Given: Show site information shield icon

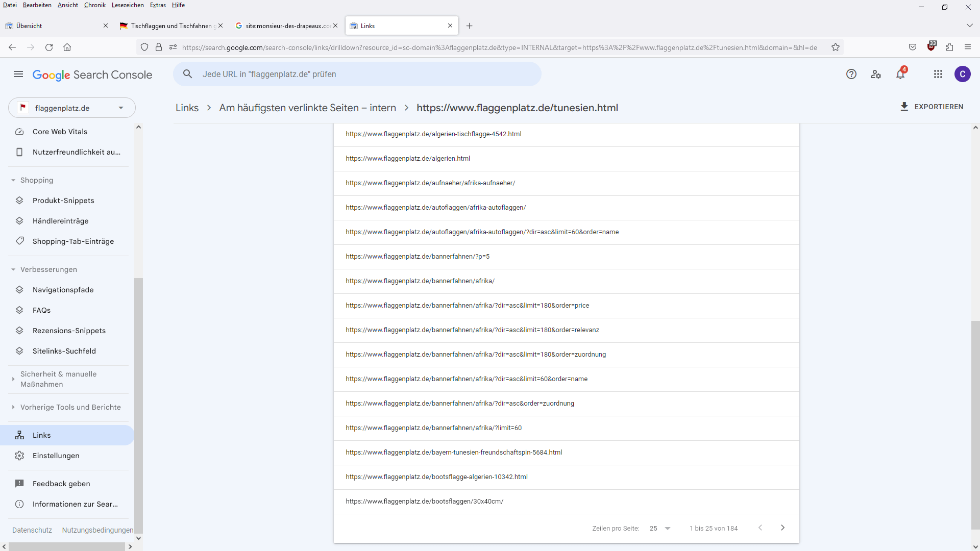Looking at the screenshot, I should tap(144, 47).
